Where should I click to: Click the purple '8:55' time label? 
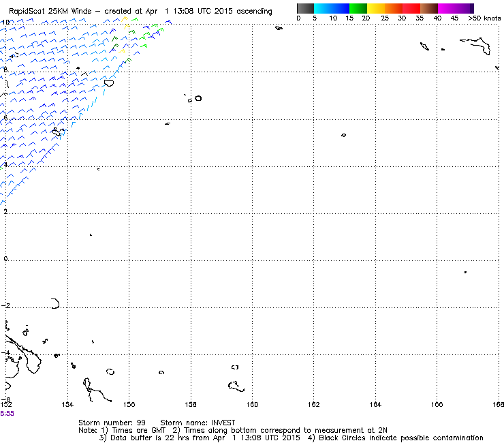tap(7, 414)
